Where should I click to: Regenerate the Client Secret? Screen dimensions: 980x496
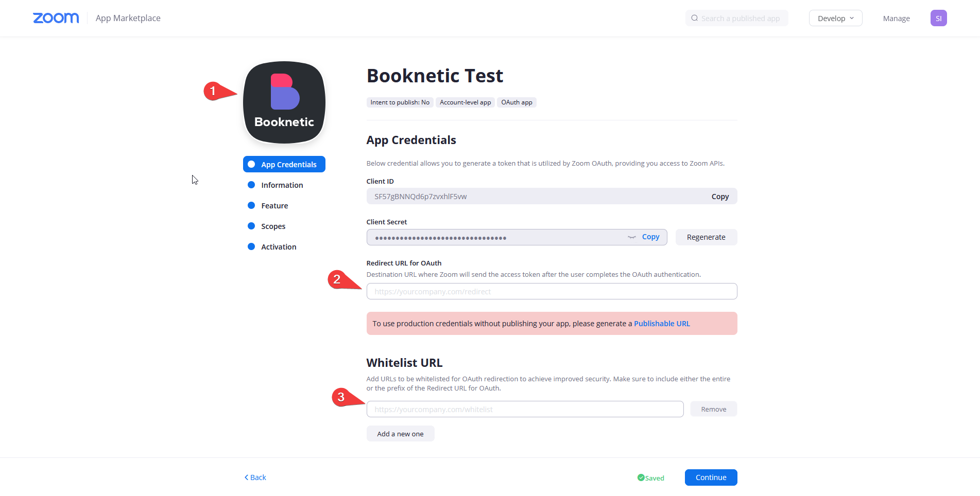(706, 237)
